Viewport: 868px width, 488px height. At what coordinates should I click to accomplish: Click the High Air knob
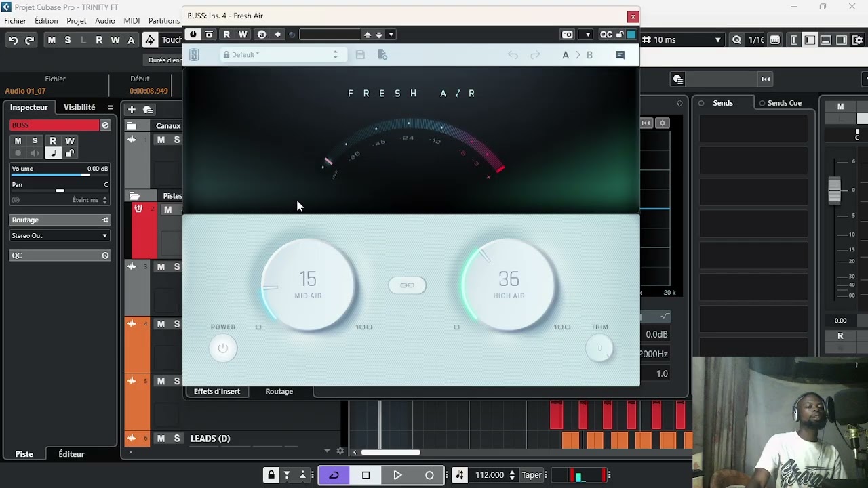coord(509,285)
